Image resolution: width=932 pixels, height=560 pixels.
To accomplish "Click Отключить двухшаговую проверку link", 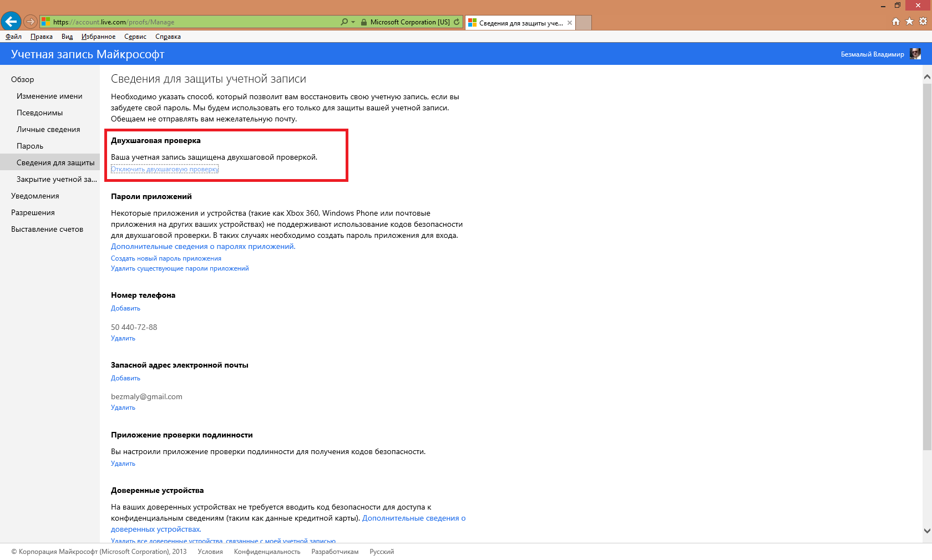I will [165, 169].
